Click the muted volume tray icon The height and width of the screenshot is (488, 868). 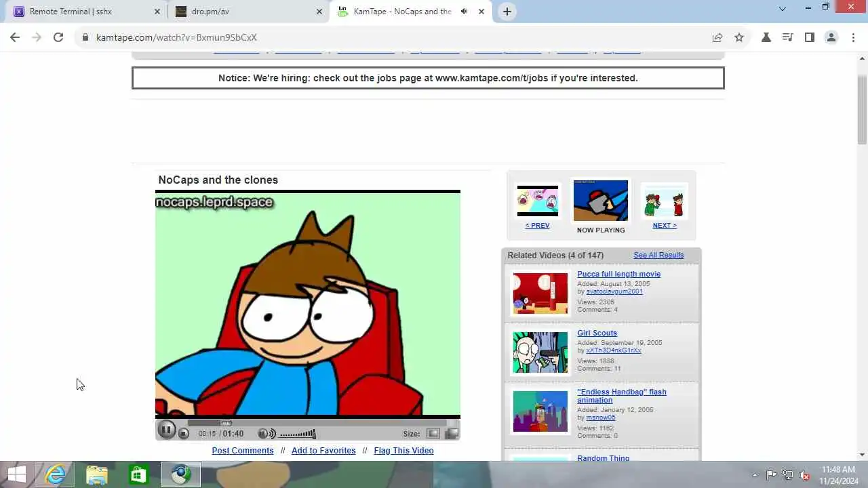coord(804,475)
